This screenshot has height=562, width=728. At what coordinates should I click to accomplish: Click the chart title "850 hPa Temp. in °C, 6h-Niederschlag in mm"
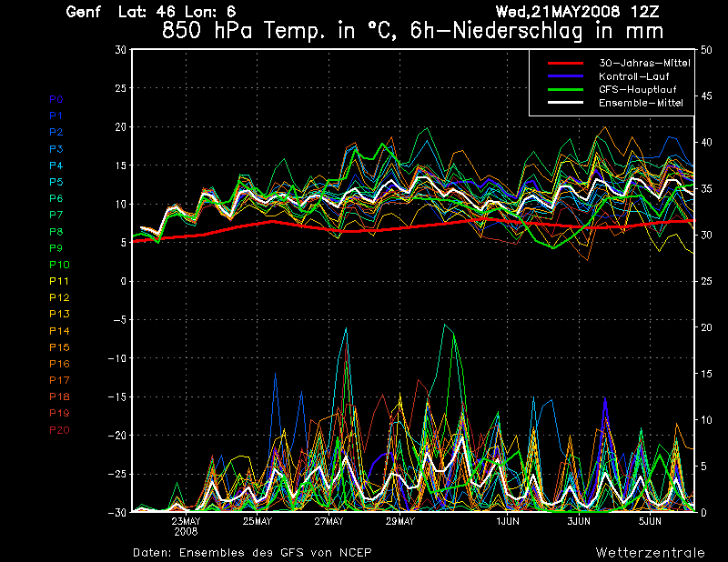tap(412, 31)
